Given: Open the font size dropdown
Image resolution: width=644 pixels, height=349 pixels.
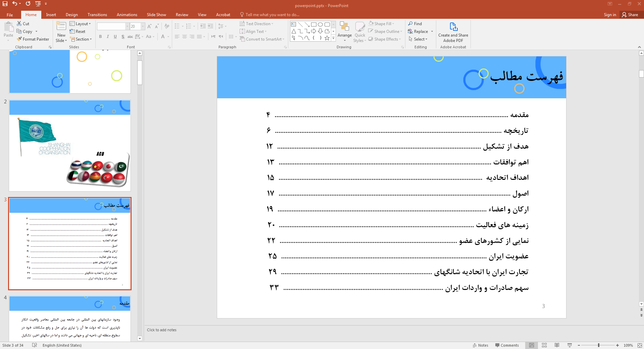Looking at the screenshot, I should [143, 26].
